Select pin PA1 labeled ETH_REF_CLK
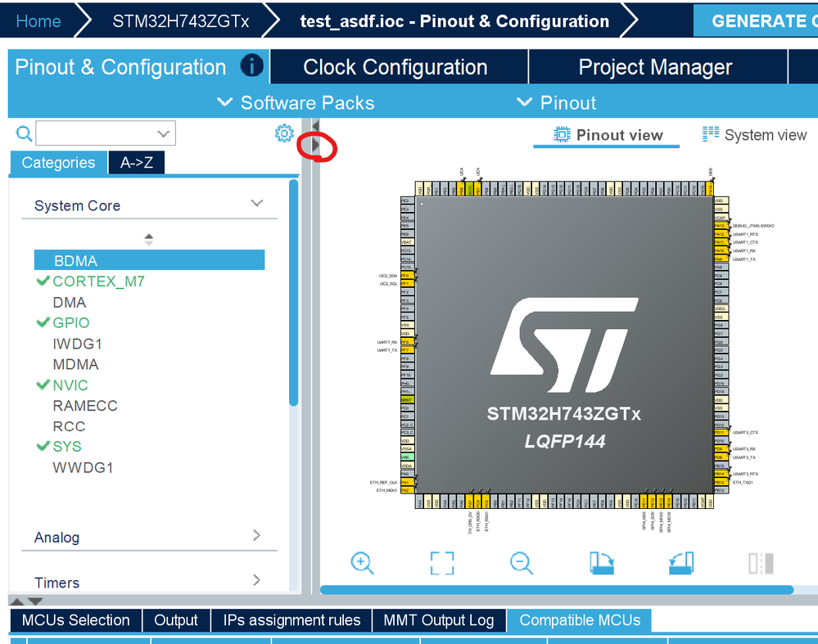 [x=407, y=482]
